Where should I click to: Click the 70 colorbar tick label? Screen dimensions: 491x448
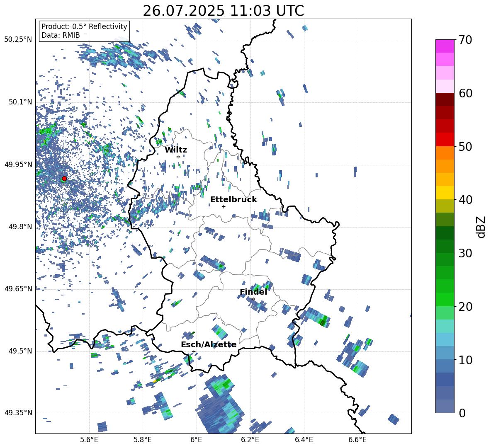(465, 40)
